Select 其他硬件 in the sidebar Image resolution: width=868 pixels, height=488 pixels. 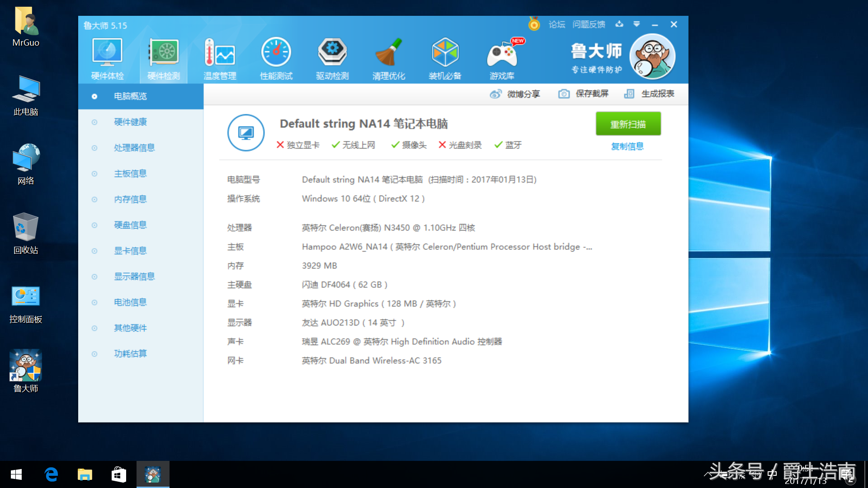141,328
